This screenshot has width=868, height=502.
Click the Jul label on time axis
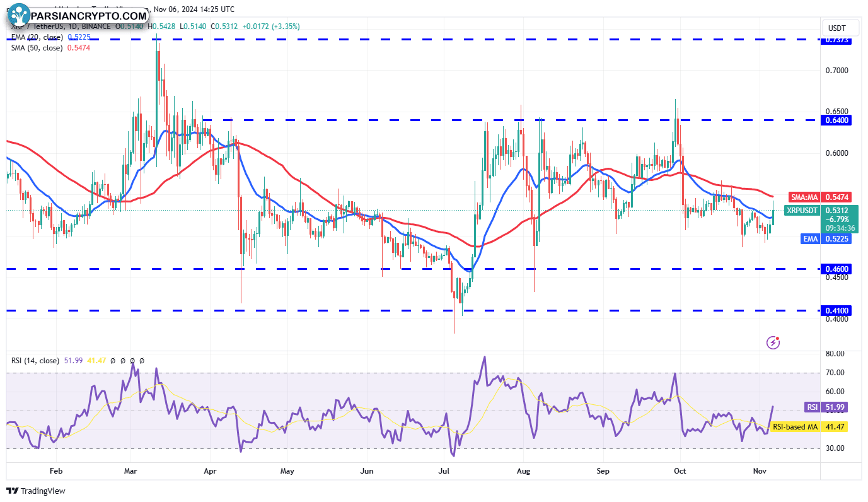[445, 471]
